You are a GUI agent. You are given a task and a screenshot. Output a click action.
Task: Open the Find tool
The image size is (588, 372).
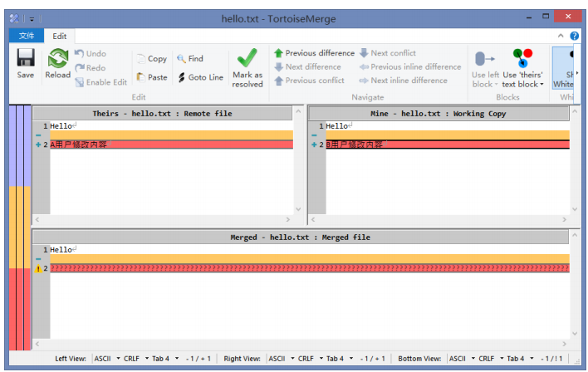click(190, 58)
